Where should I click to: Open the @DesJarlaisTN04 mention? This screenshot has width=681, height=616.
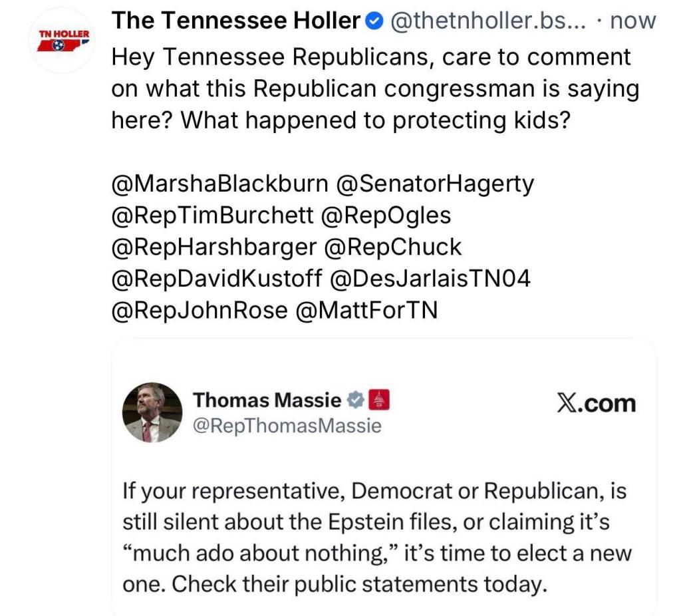point(430,279)
